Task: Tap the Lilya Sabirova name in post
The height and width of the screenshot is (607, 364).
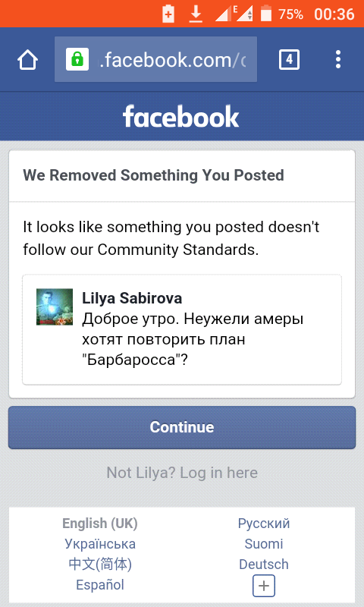Action: click(132, 298)
